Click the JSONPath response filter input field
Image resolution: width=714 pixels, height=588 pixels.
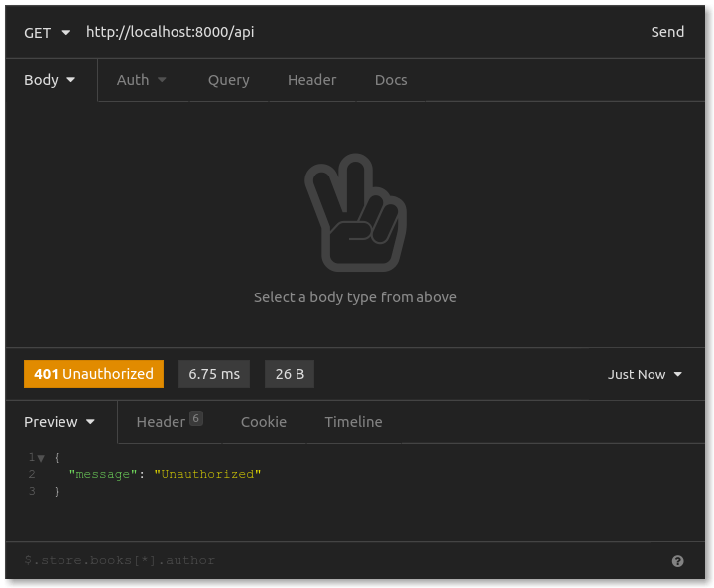coord(337,560)
